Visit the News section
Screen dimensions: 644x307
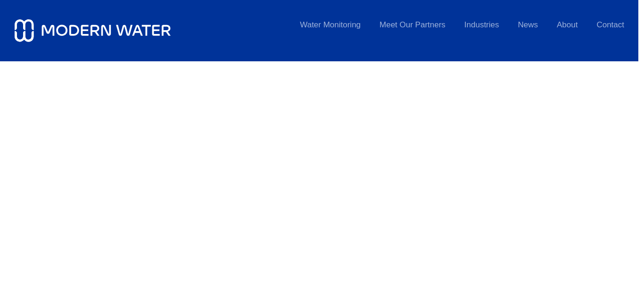click(x=528, y=25)
